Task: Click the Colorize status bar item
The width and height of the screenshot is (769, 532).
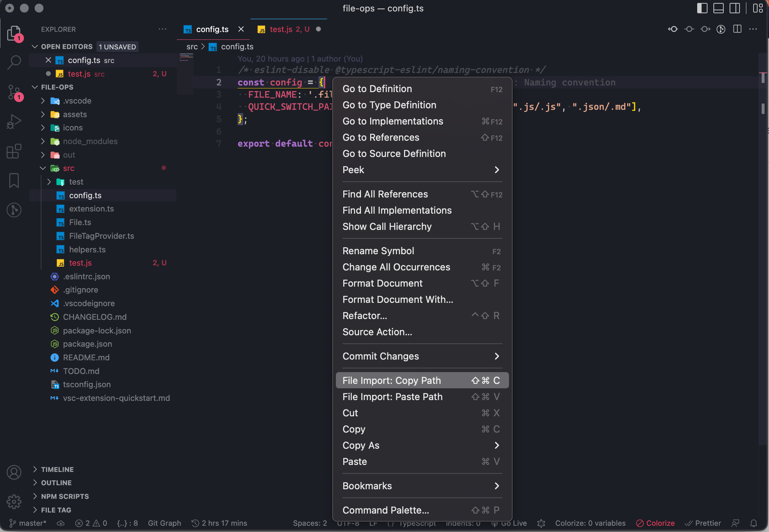Action: 656,523
